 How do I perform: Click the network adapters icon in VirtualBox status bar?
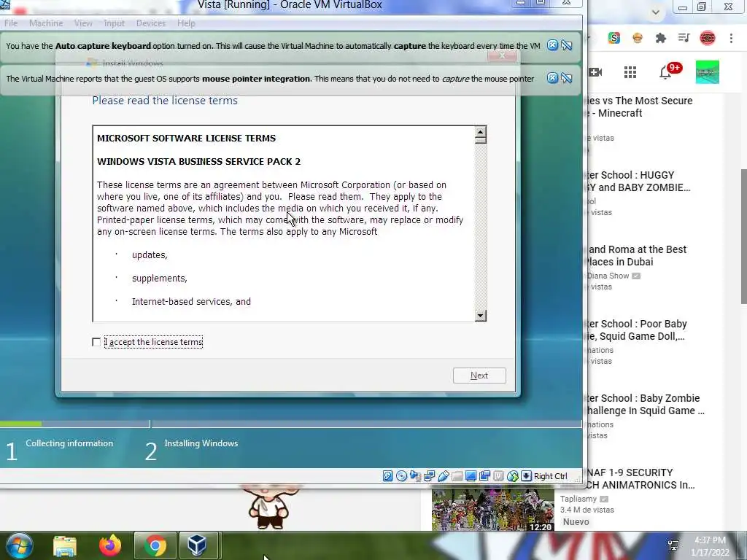(x=429, y=475)
